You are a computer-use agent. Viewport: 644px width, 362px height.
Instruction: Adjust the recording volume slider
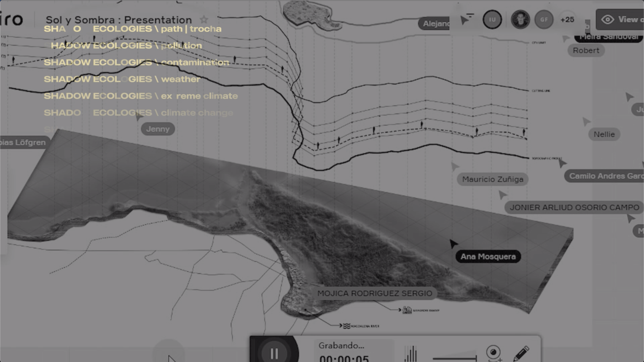coord(454,359)
